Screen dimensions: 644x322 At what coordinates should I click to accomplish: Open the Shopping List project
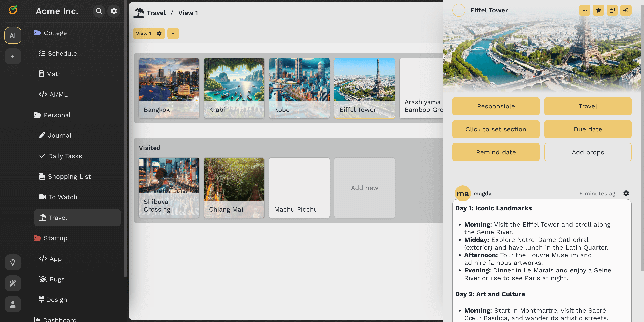[77, 176]
